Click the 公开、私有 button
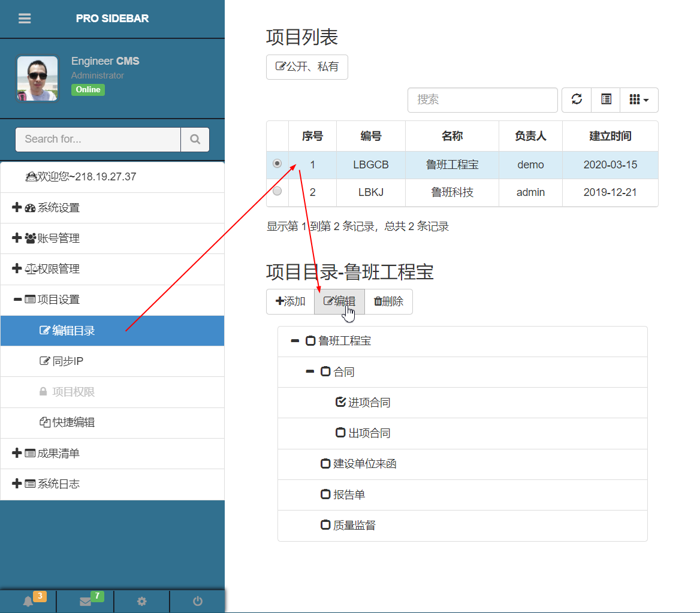The width and height of the screenshot is (700, 613). tap(307, 67)
